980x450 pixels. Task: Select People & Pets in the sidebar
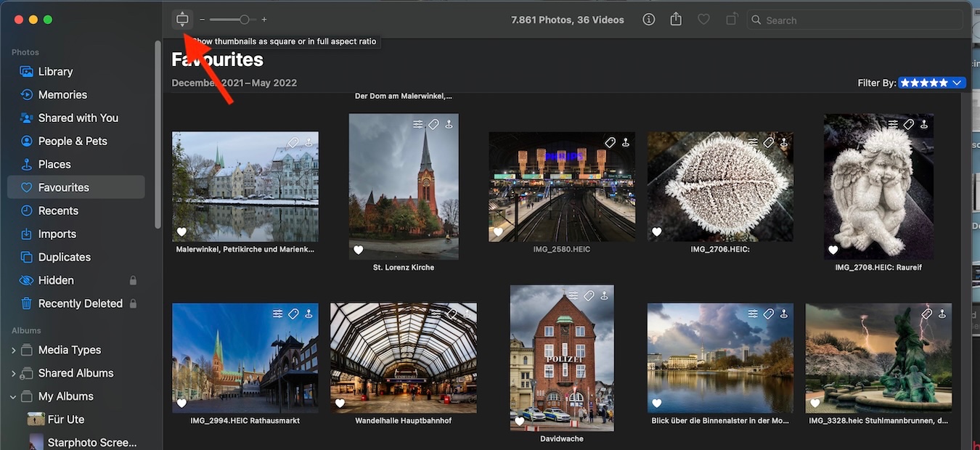click(x=72, y=141)
